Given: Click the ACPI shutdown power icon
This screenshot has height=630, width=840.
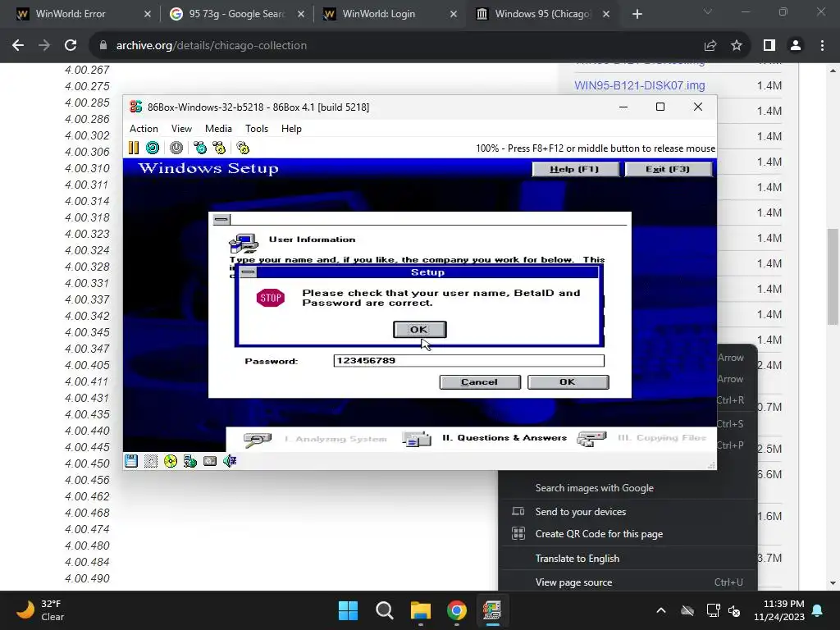Looking at the screenshot, I should click(176, 148).
